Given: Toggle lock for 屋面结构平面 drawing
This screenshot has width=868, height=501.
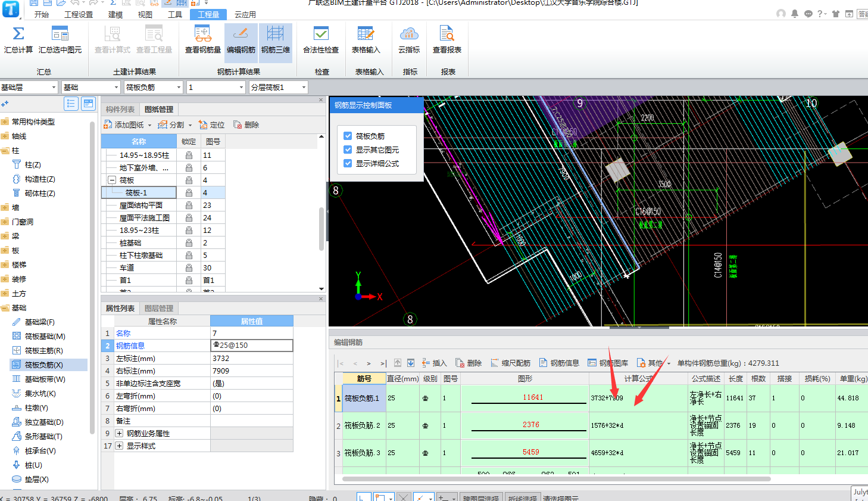Looking at the screenshot, I should [x=189, y=205].
